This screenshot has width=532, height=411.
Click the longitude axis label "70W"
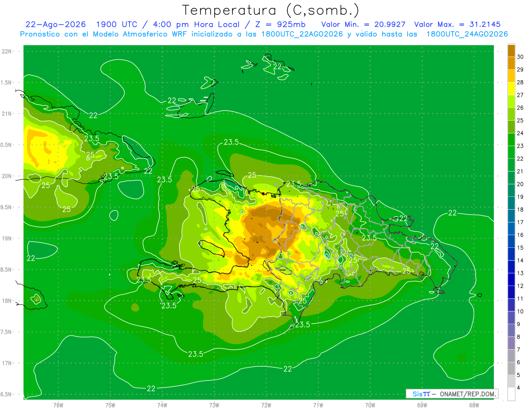pos(370,405)
